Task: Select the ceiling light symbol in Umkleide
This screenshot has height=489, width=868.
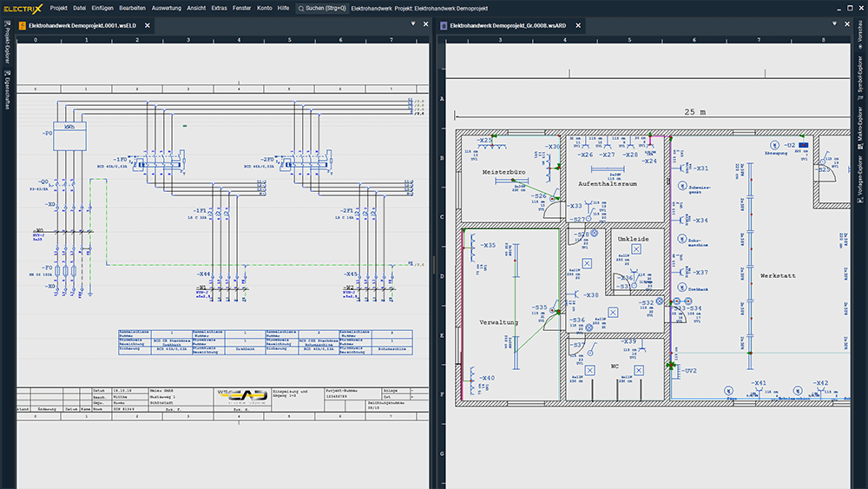Action: click(636, 249)
